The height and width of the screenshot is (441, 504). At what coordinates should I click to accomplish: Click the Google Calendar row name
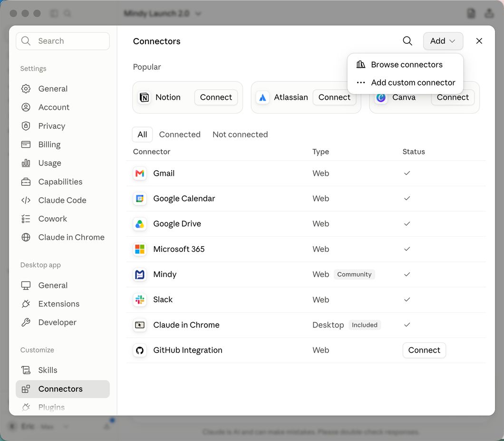[x=184, y=199]
